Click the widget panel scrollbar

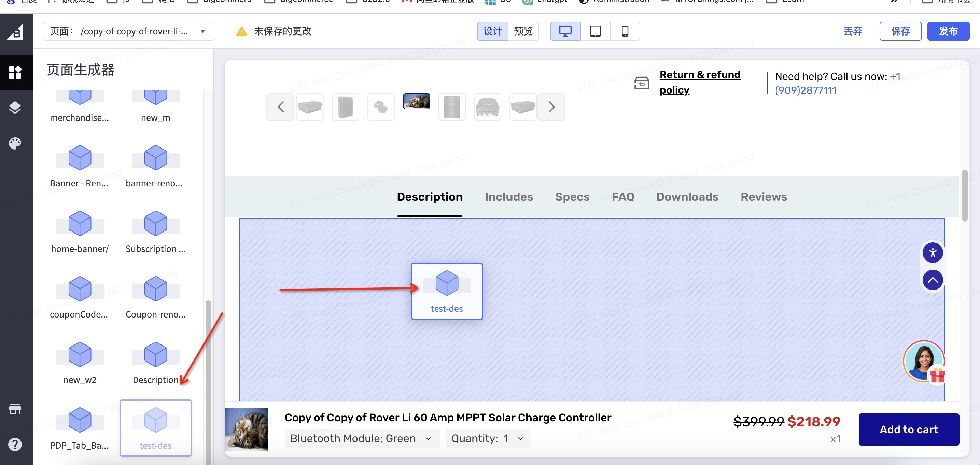click(208, 382)
